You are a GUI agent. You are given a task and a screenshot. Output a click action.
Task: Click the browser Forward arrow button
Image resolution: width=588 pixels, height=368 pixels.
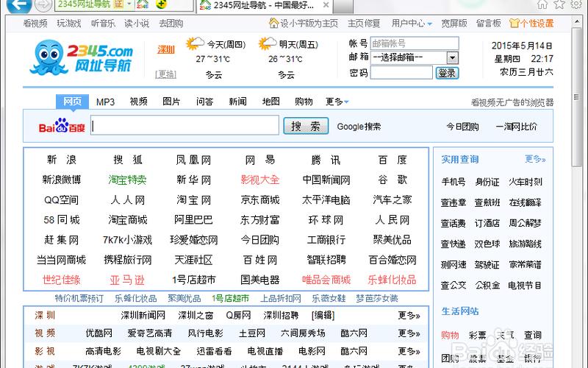pyautogui.click(x=43, y=4)
